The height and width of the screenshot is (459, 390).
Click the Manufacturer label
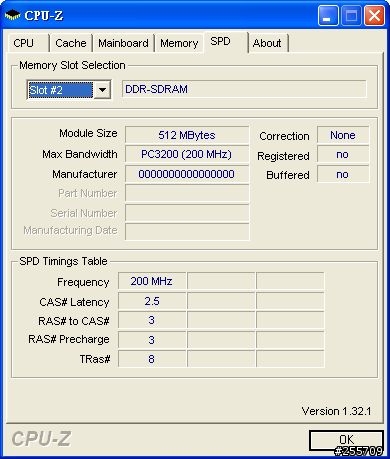click(84, 174)
